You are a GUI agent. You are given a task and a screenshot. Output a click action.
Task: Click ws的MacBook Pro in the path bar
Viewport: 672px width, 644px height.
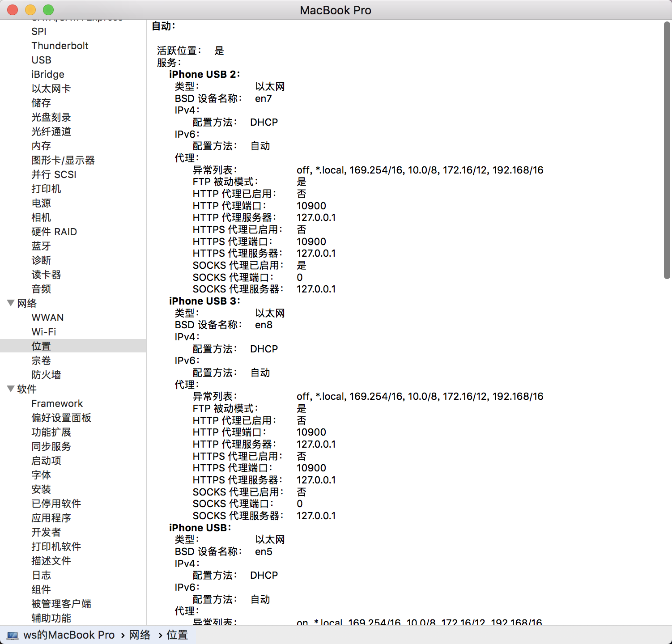click(x=69, y=635)
